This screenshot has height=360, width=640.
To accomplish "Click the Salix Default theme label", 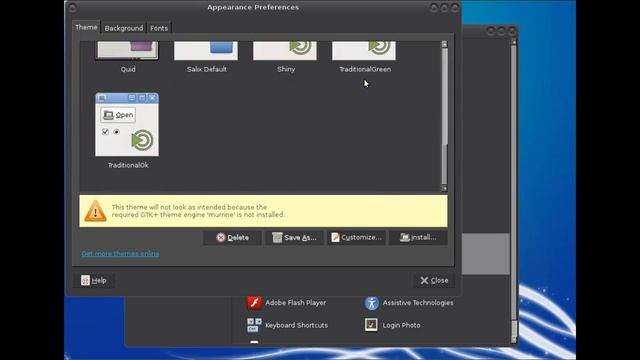I will click(207, 69).
